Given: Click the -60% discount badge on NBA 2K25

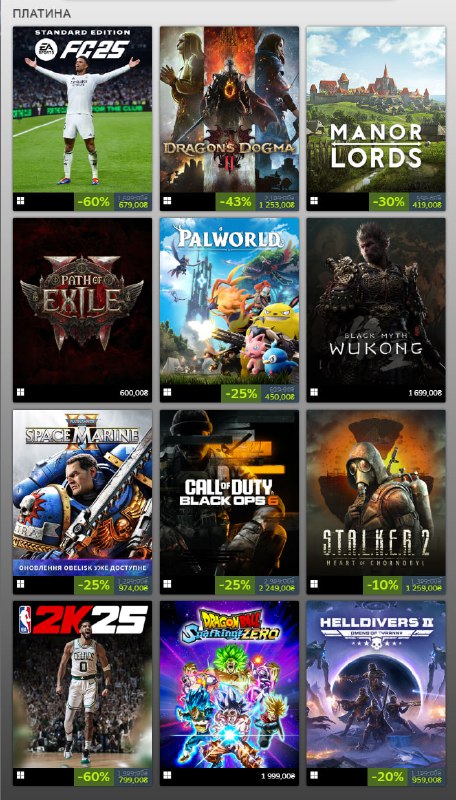Looking at the screenshot, I should [94, 777].
